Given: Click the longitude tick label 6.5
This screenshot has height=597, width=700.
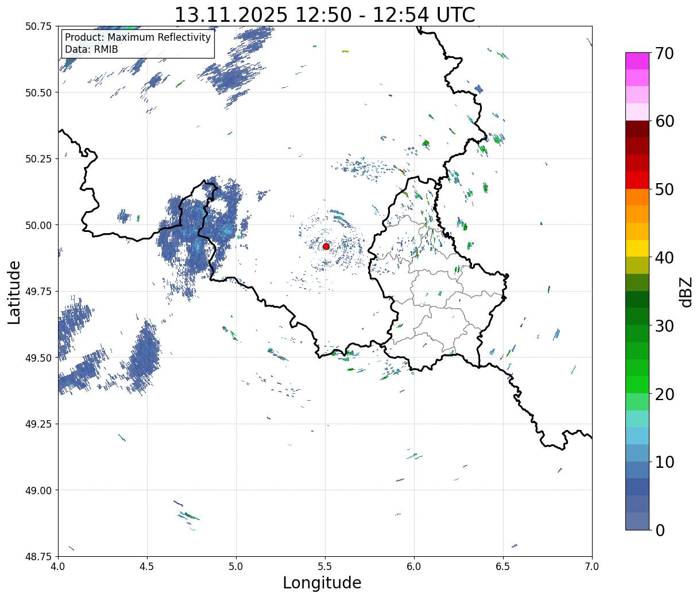Looking at the screenshot, I should pyautogui.click(x=503, y=566).
